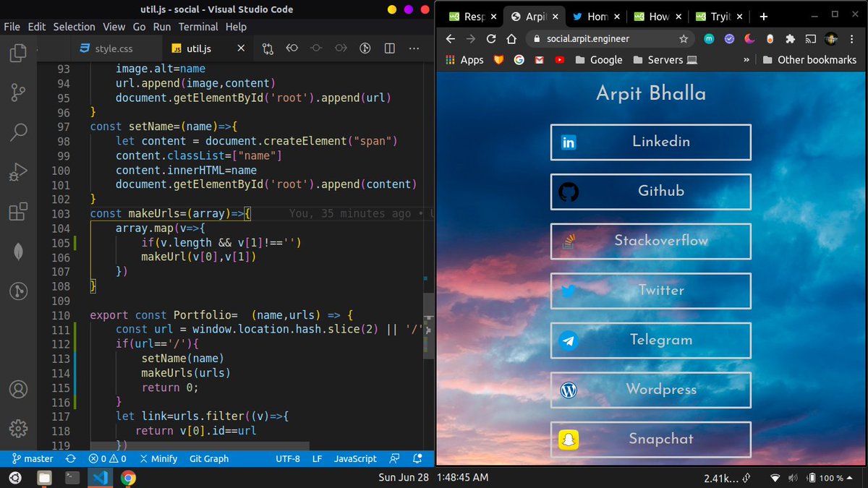Open the Google G bookmark icon
The height and width of the screenshot is (488, 868).
(519, 60)
